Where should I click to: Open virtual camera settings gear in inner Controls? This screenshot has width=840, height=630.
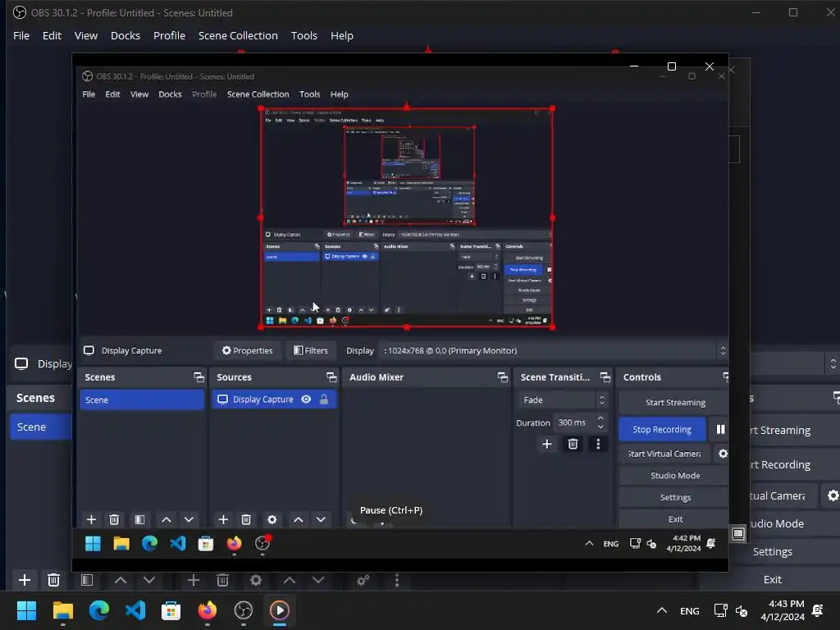[723, 454]
